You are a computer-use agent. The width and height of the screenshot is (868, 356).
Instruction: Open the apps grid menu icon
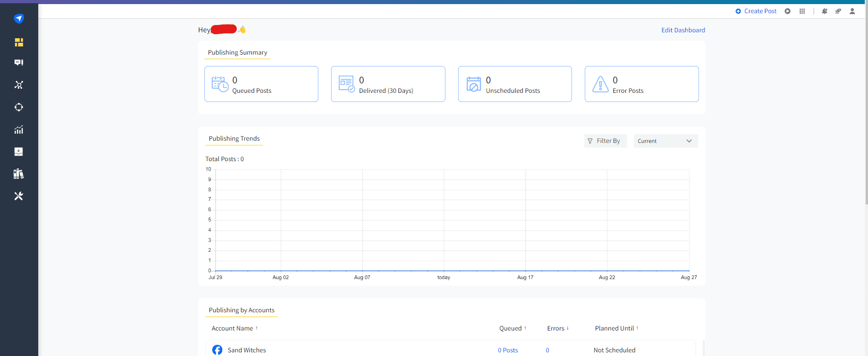[802, 11]
